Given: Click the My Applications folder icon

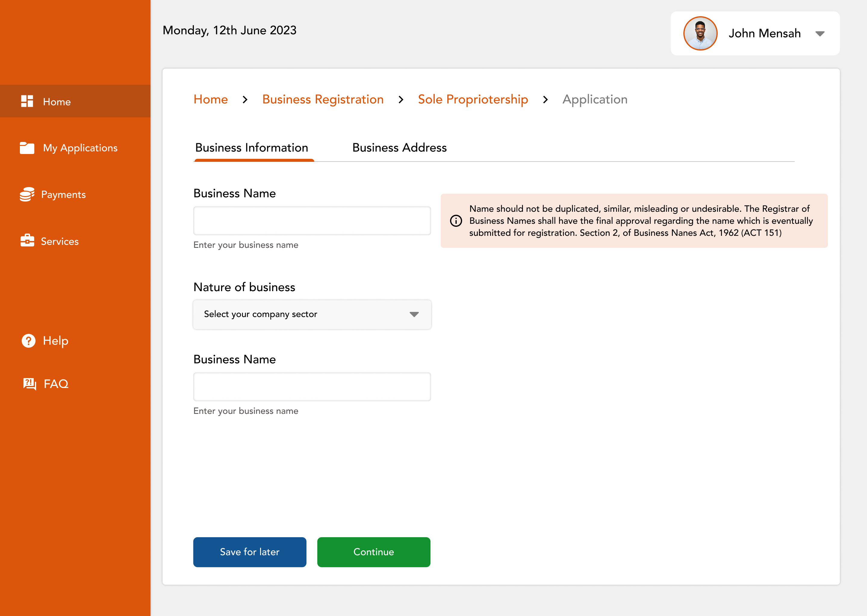Looking at the screenshot, I should (x=27, y=148).
